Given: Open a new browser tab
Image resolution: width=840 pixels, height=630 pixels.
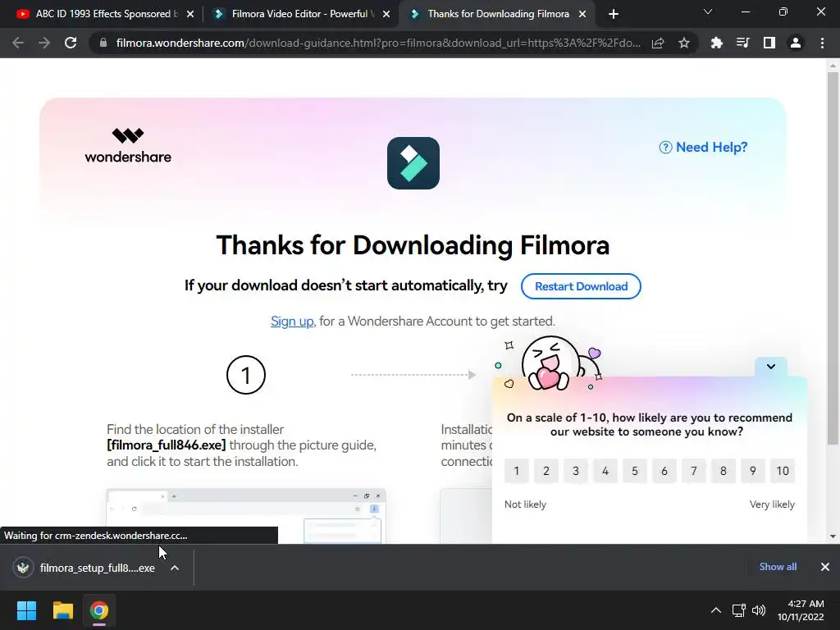Looking at the screenshot, I should pos(614,14).
